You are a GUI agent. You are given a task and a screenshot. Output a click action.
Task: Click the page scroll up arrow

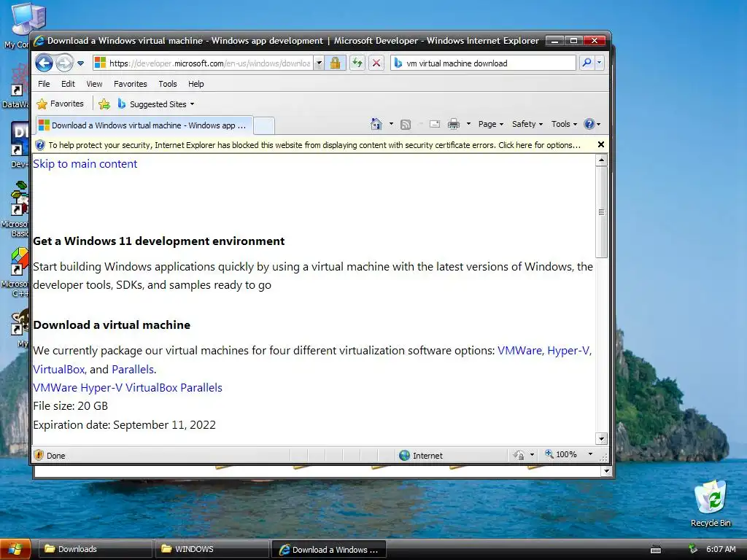point(601,160)
